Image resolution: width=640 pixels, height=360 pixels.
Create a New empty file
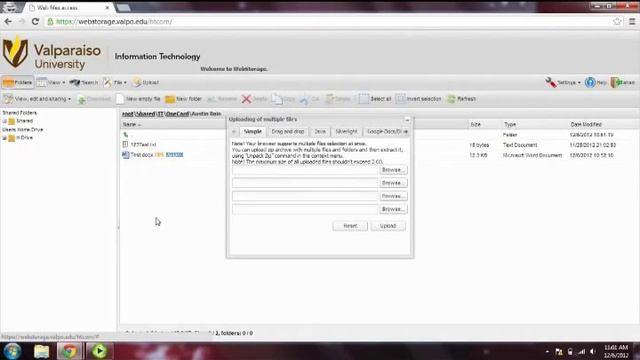(x=138, y=99)
